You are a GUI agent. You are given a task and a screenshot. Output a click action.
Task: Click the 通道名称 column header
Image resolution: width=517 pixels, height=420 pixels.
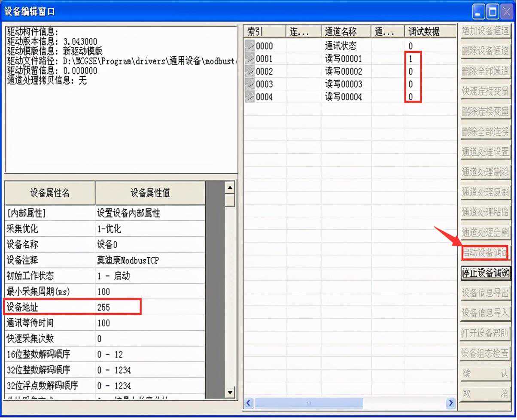(x=346, y=32)
